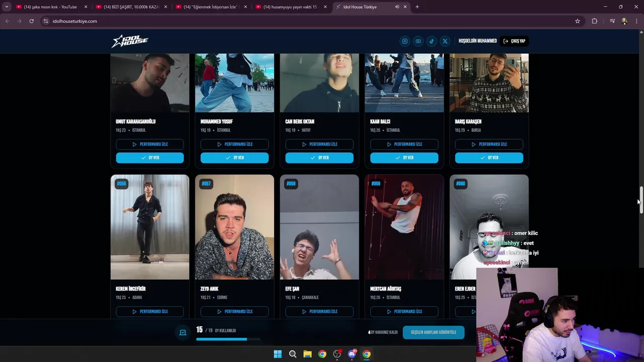The height and width of the screenshot is (362, 644).
Task: Open Efe Şan's #058 thumbnail
Action: coord(319,227)
